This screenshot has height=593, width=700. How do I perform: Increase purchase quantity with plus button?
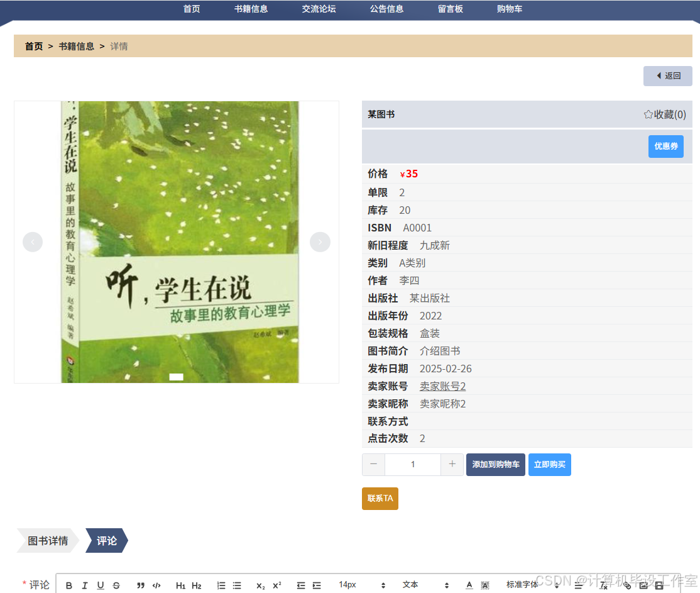click(452, 464)
